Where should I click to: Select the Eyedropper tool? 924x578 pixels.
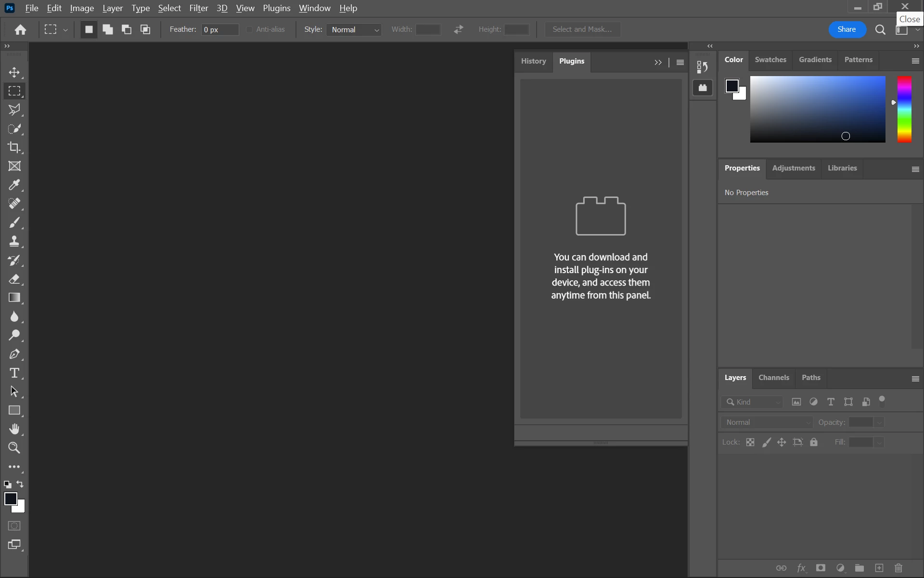[14, 185]
